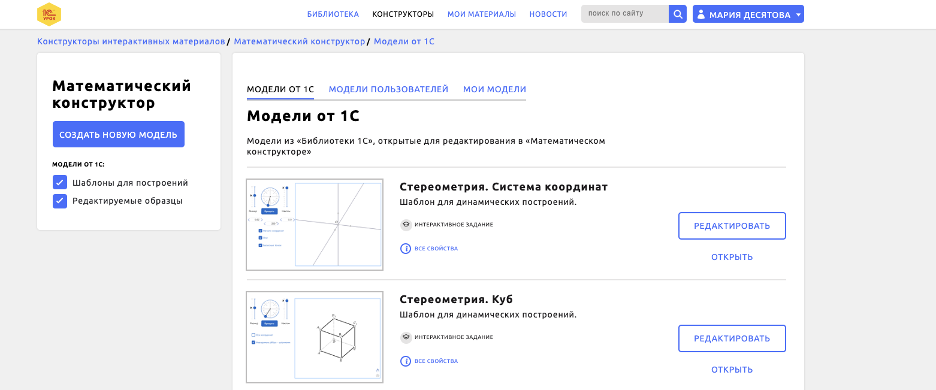Open Конструкторы интерактивных материалов breadcrumb
This screenshot has width=936, height=390.
click(131, 42)
